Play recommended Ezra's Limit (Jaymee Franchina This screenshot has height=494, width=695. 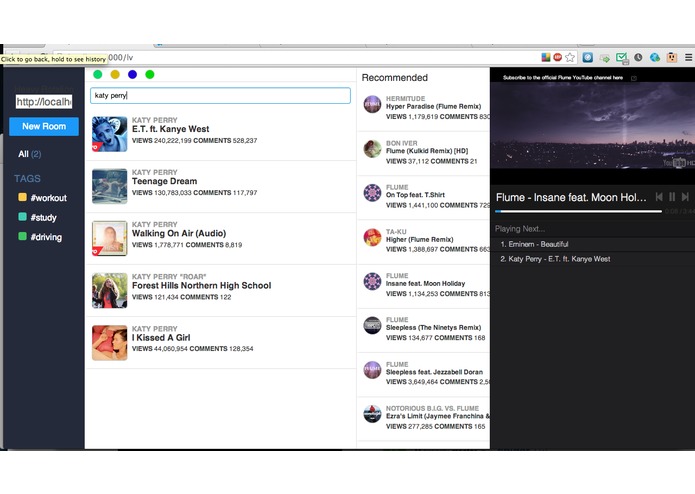(437, 416)
